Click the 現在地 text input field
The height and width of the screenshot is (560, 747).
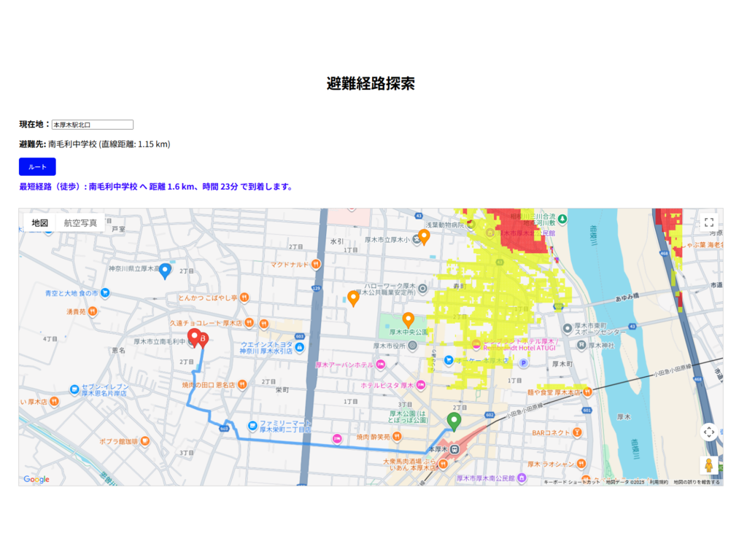click(92, 125)
